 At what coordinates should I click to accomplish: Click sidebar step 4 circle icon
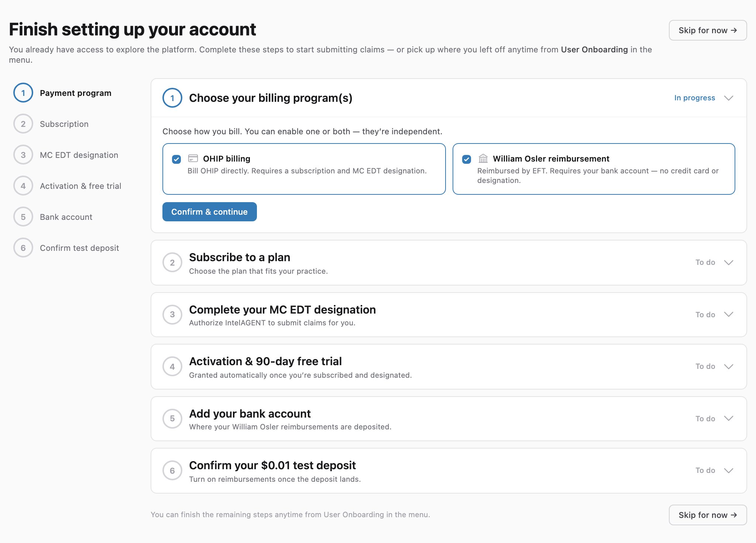pos(23,186)
